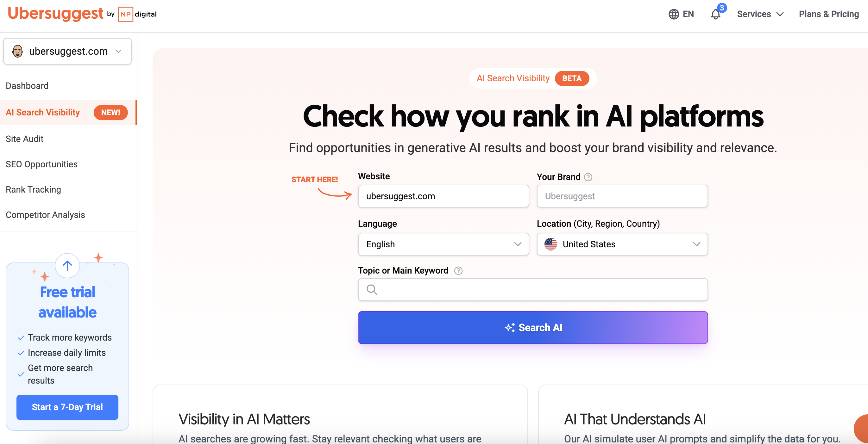Click Start a 7-Day Trial button
The height and width of the screenshot is (444, 868).
point(67,407)
